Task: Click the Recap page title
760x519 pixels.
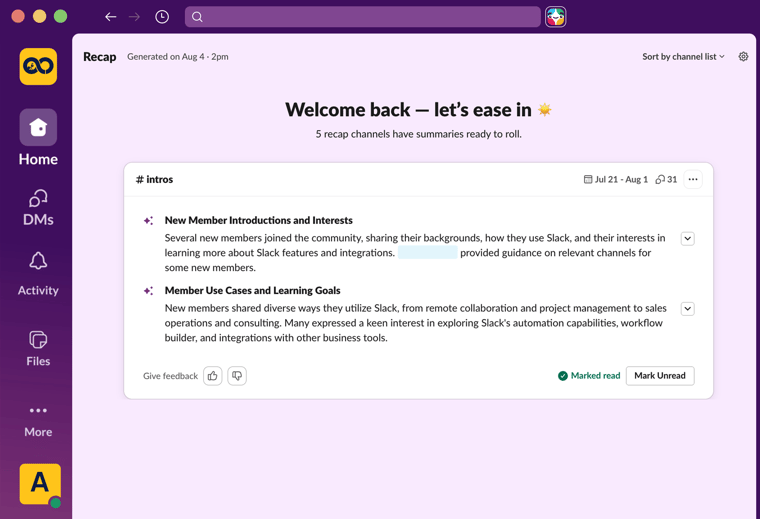Action: point(99,57)
